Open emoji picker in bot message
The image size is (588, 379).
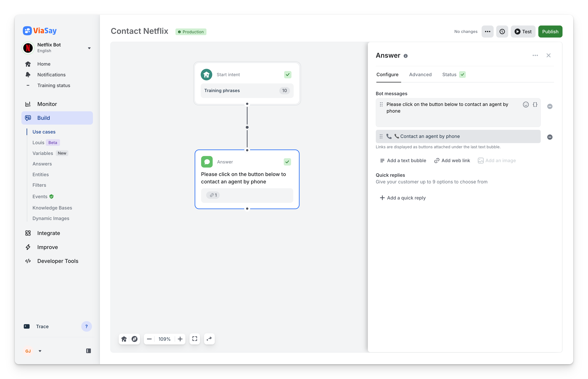tap(526, 105)
